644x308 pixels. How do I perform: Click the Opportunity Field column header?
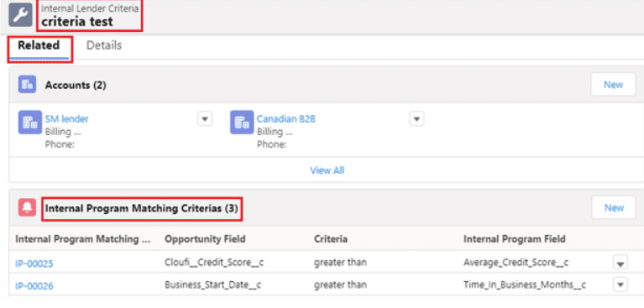(205, 239)
